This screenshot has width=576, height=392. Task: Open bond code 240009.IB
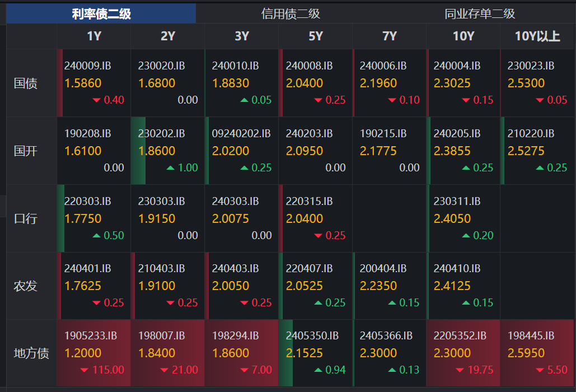coord(87,66)
